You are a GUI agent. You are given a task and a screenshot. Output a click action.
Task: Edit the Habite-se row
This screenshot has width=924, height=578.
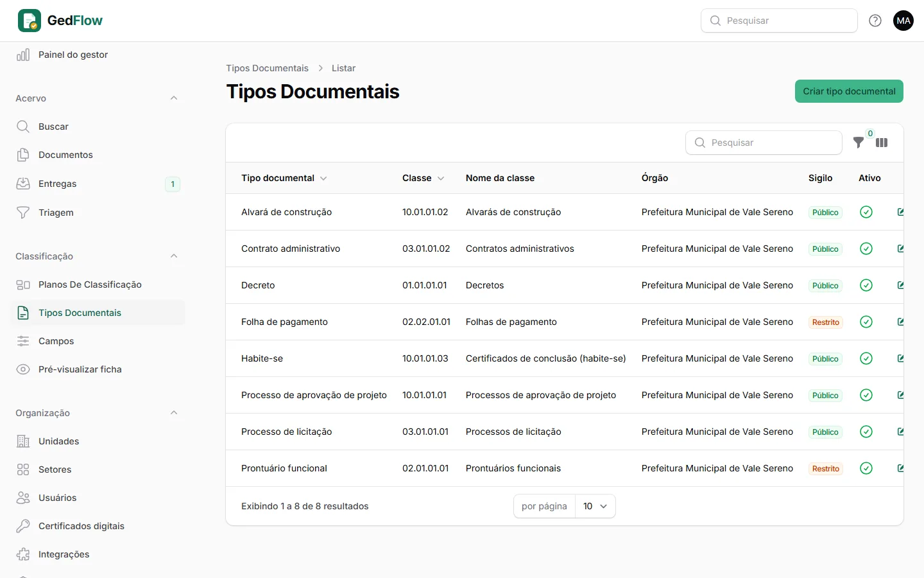tap(900, 358)
